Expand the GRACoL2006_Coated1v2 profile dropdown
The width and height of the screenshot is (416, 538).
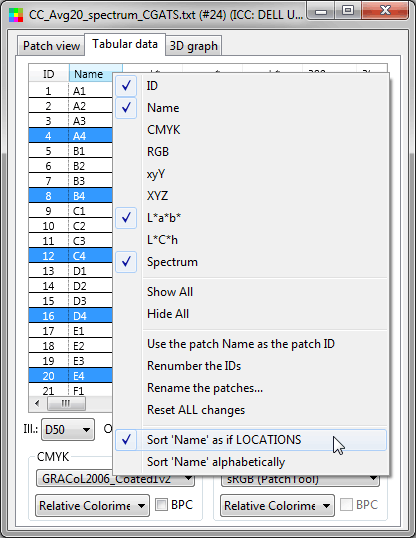tap(116, 479)
